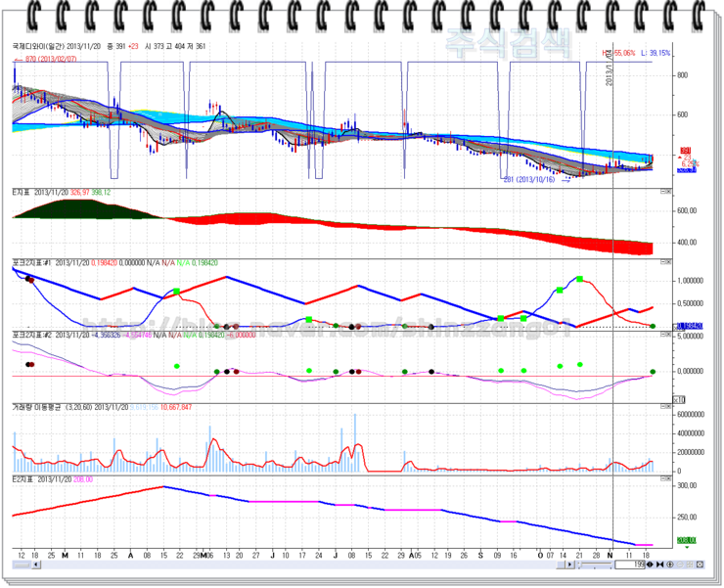Click the left scroll arrow of chart scrollbar
Viewport: 724px width, 588px height.
tap(36, 565)
